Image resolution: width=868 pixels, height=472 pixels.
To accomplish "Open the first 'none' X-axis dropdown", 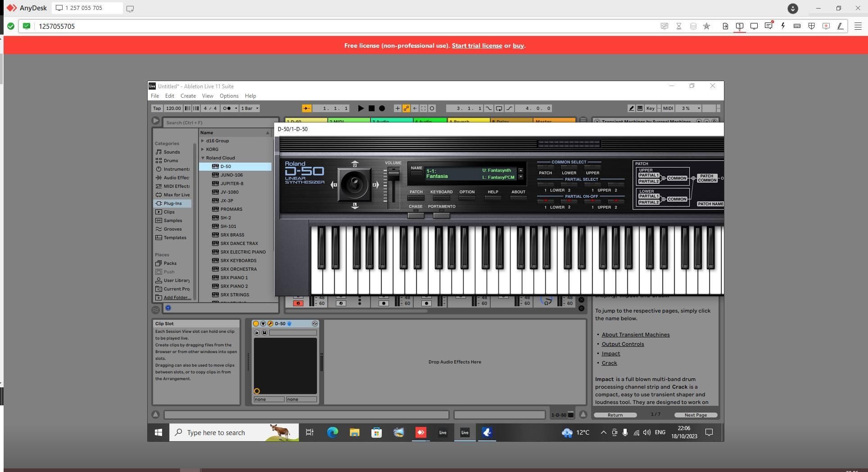I will pos(269,399).
